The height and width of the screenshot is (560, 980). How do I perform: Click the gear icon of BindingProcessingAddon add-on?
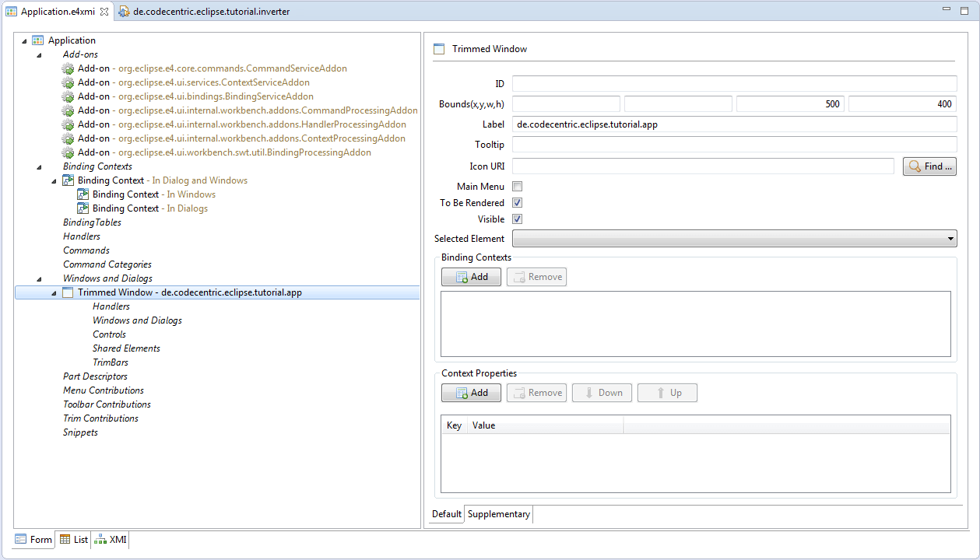[x=68, y=152]
